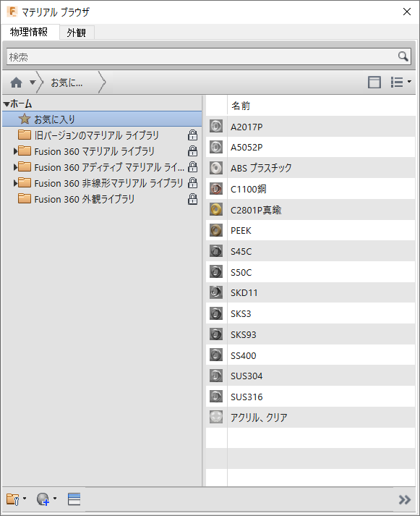The image size is (420, 516).
Task: Collapse the ホーム tree node
Action: point(7,104)
